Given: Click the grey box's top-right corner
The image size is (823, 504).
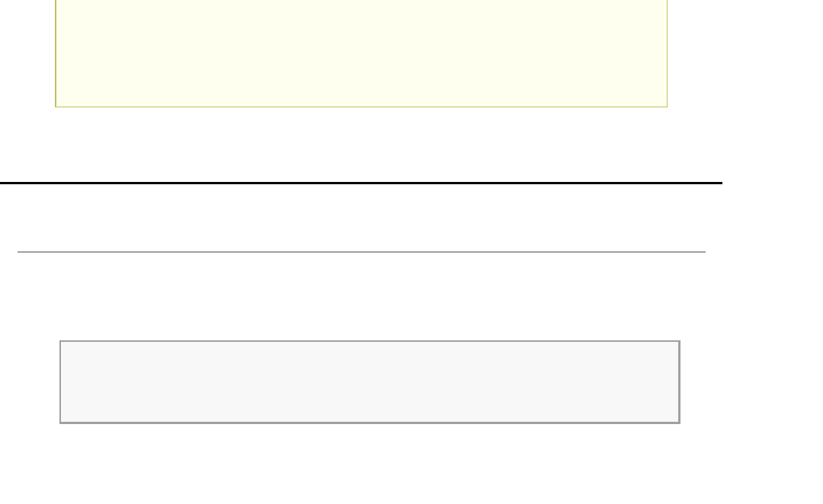Looking at the screenshot, I should click(x=678, y=342).
